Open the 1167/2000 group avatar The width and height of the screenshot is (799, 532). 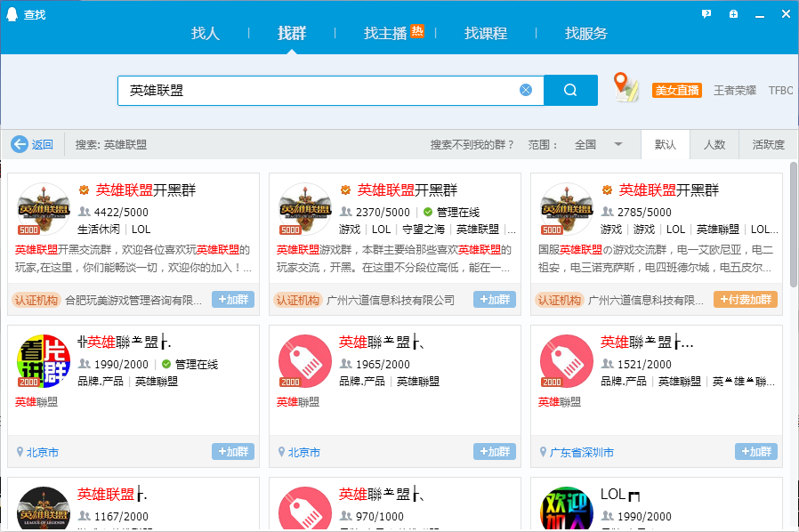(x=44, y=508)
